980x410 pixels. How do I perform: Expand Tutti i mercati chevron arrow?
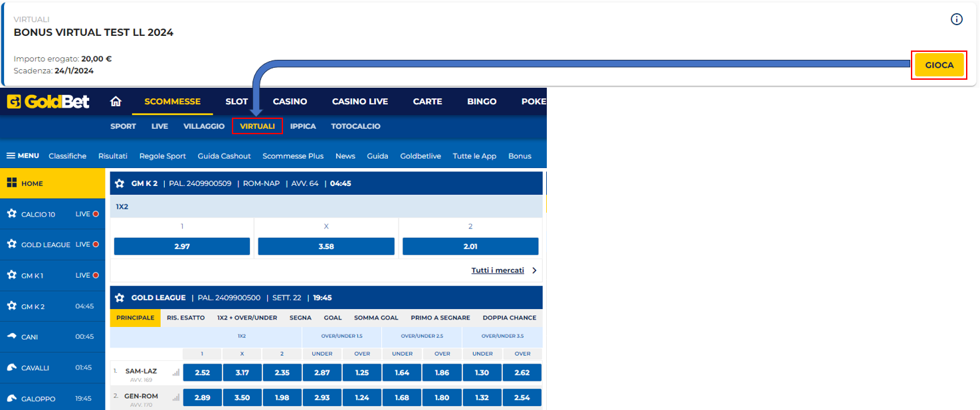(534, 270)
